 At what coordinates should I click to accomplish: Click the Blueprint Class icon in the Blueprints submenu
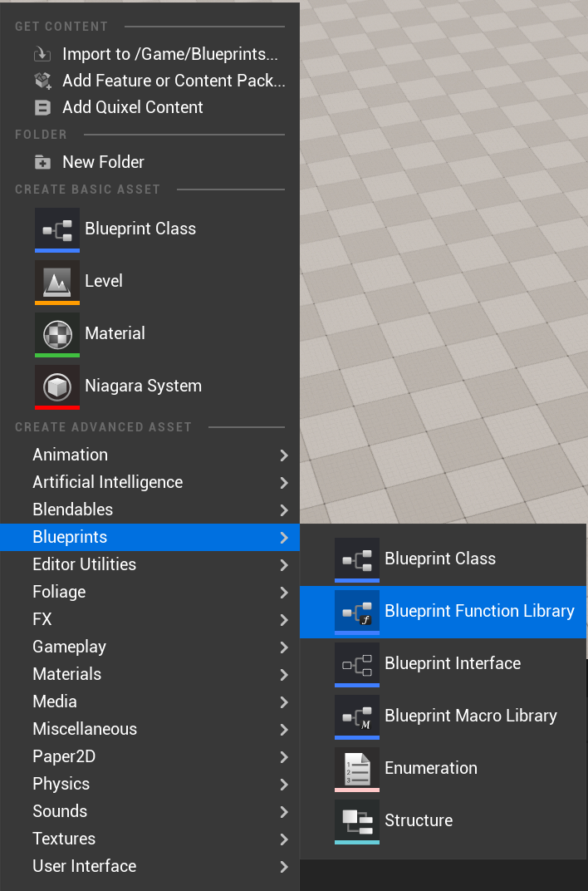click(357, 559)
